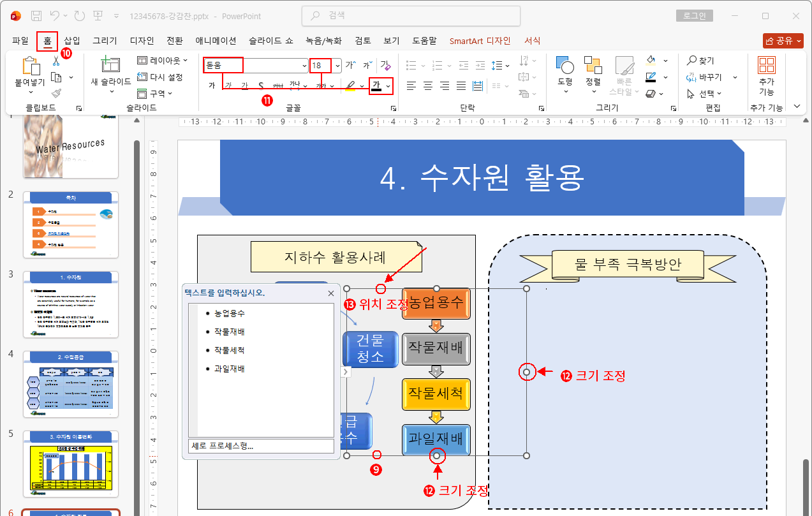Open the 정렬 (Arrange) tool

click(593, 66)
